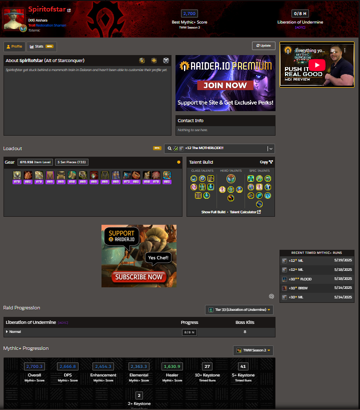
Task: Play the YouTube video thumbnail
Action: (317, 65)
